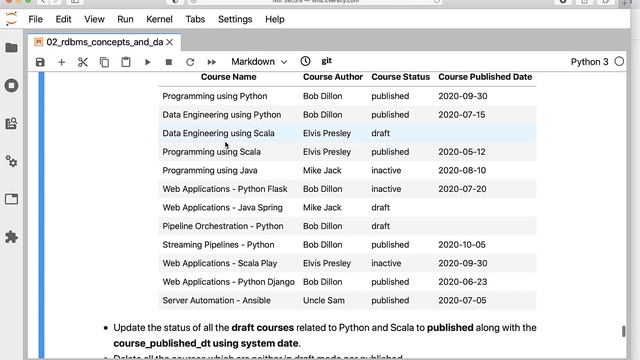Open the cell type Markdown dropdown
Viewport: 640px width, 360px height.
(259, 62)
